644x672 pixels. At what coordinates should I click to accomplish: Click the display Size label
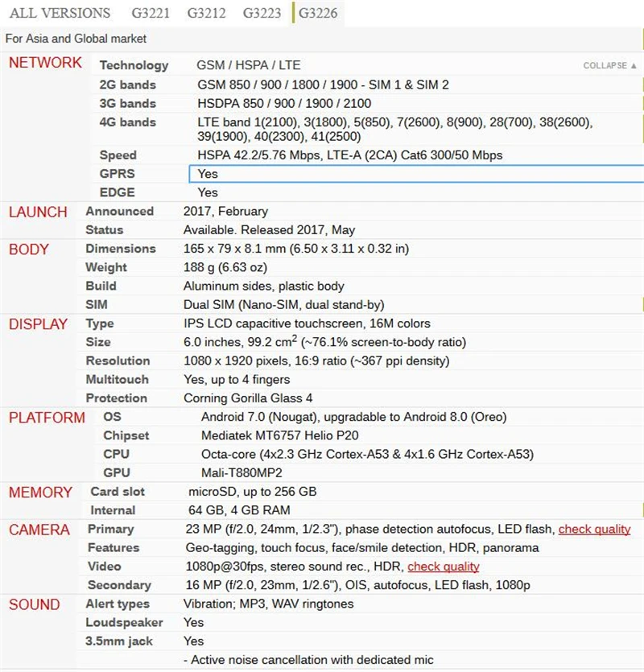tap(98, 342)
